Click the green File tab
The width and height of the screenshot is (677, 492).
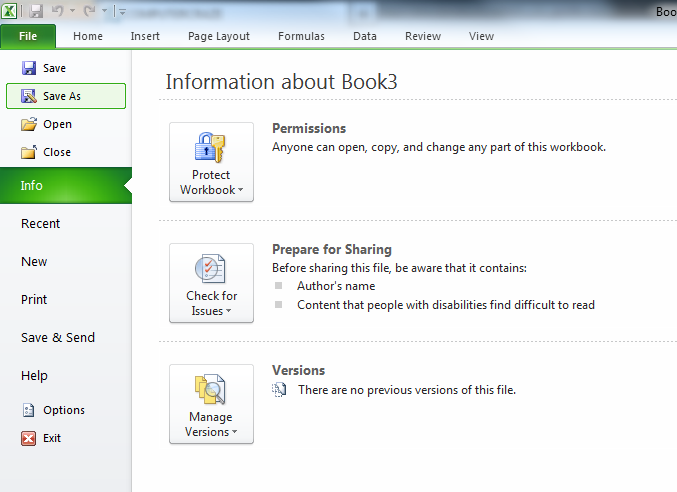click(28, 36)
